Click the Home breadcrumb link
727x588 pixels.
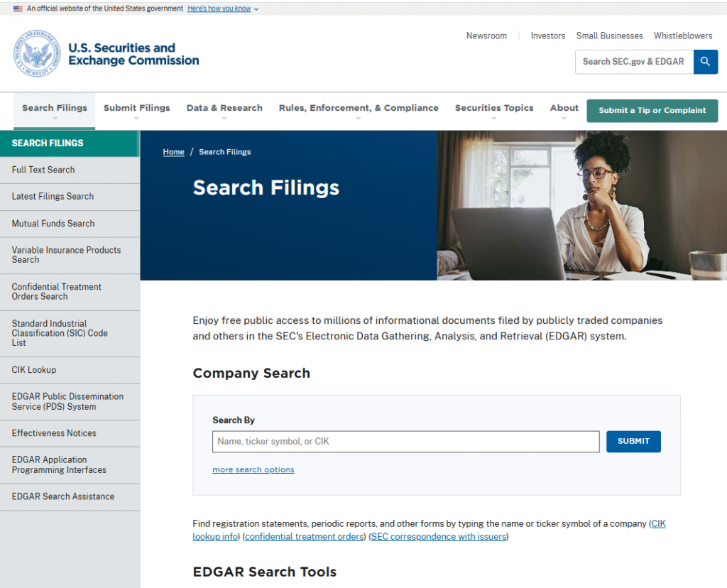(x=173, y=152)
